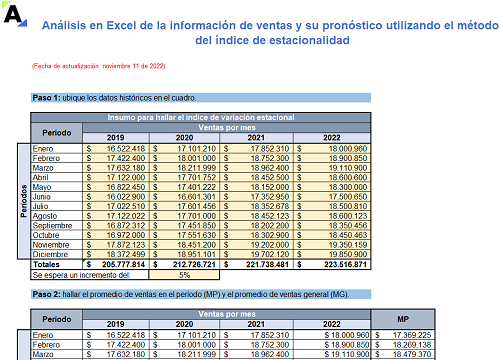Click the Septiembre row label

click(52, 226)
